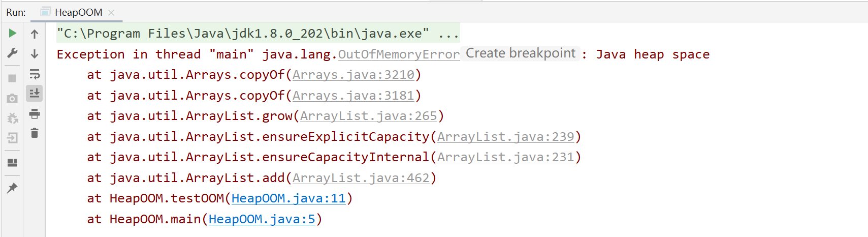
Task: Click the Create breakpoint hint
Action: pyautogui.click(x=521, y=53)
